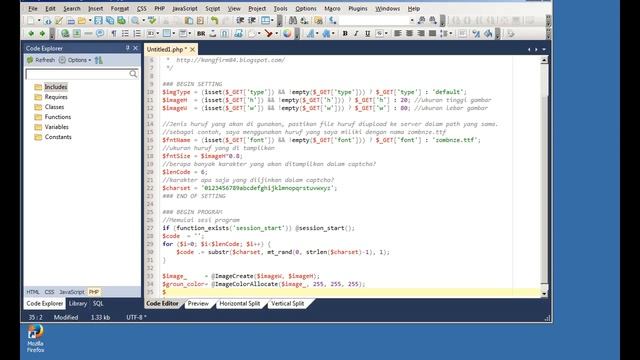Insert a BR line break tag
Screen dimensions: 640x360
(x=201, y=33)
